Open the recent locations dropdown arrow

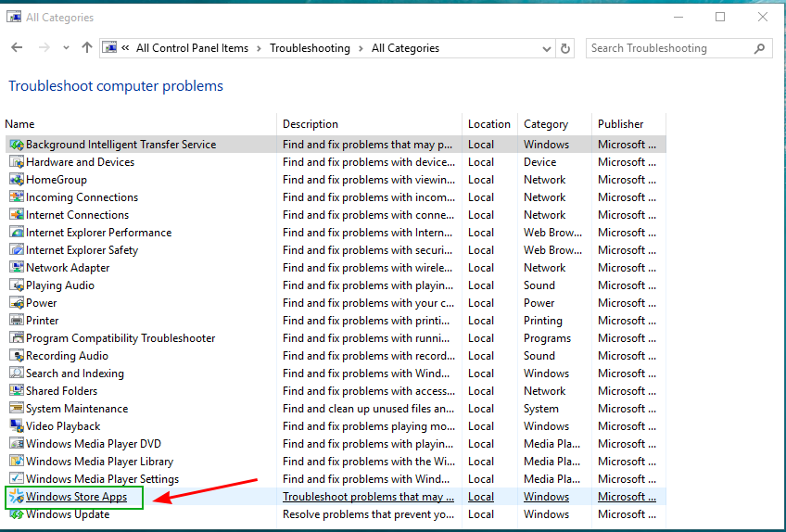[x=66, y=48]
